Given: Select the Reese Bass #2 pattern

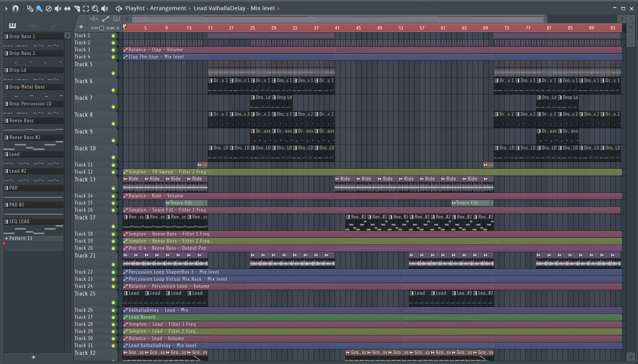Looking at the screenshot, I should [x=33, y=137].
